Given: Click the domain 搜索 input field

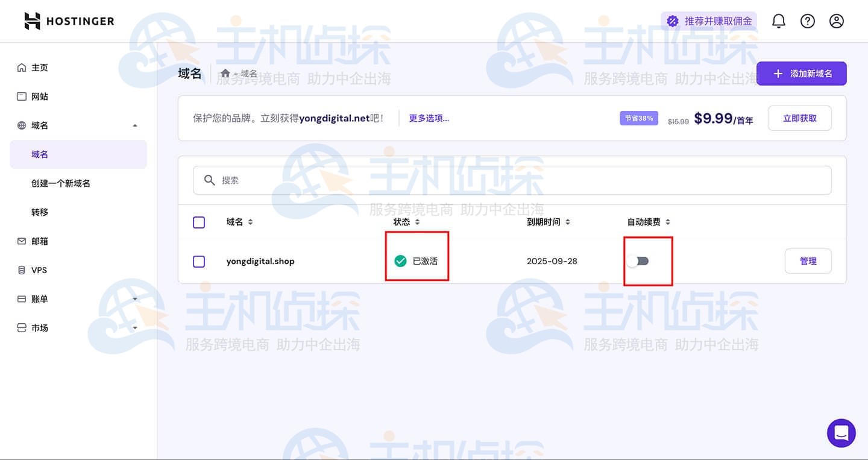Looking at the screenshot, I should pyautogui.click(x=512, y=180).
